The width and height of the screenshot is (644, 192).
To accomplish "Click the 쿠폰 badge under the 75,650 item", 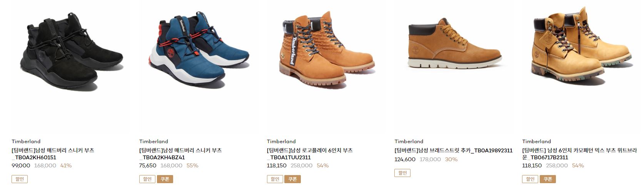I will point(165,179).
